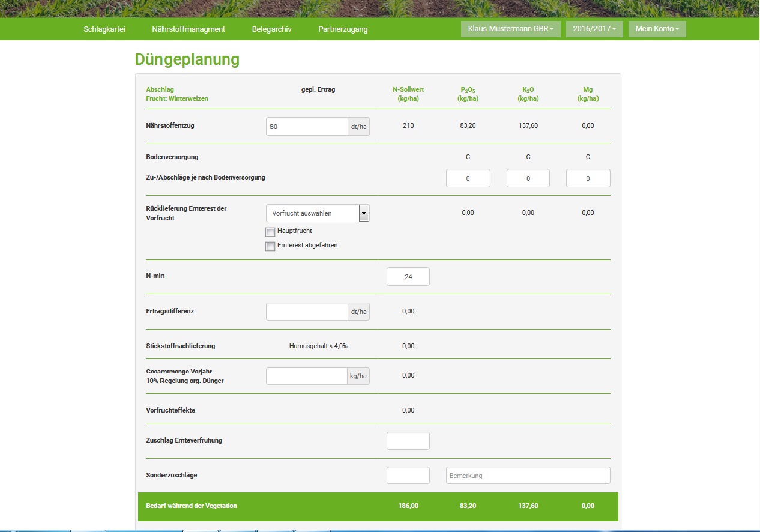Click the N-Sollwert (kg/ha) column header
The image size is (760, 532).
click(x=408, y=94)
